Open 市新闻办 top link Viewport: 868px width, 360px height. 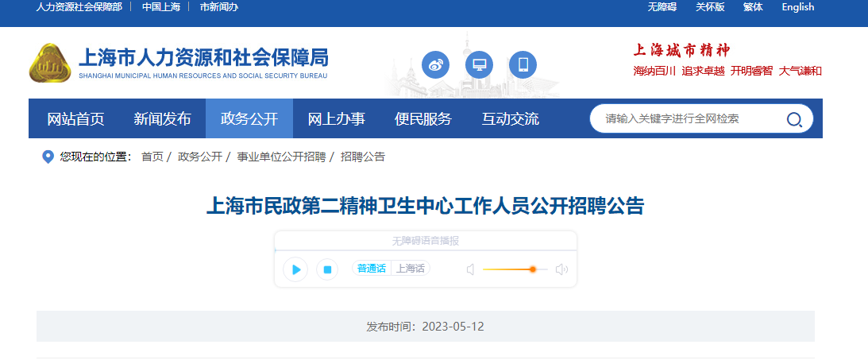[218, 7]
